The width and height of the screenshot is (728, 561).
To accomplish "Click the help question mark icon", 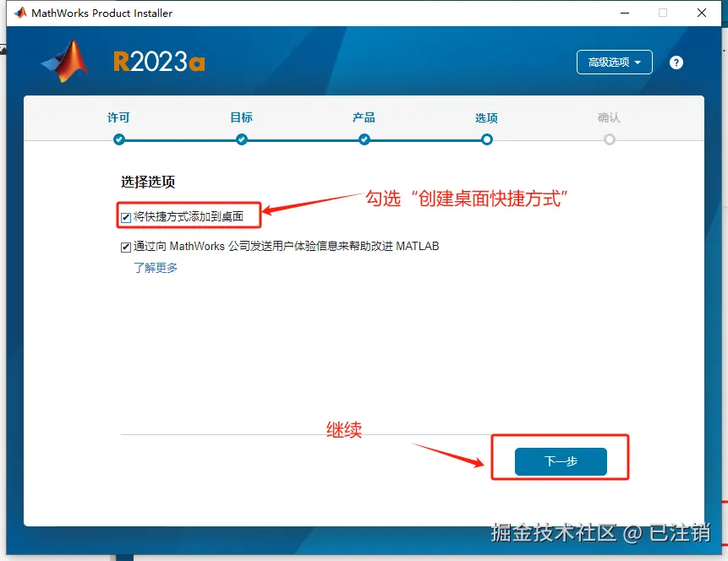I will [676, 63].
